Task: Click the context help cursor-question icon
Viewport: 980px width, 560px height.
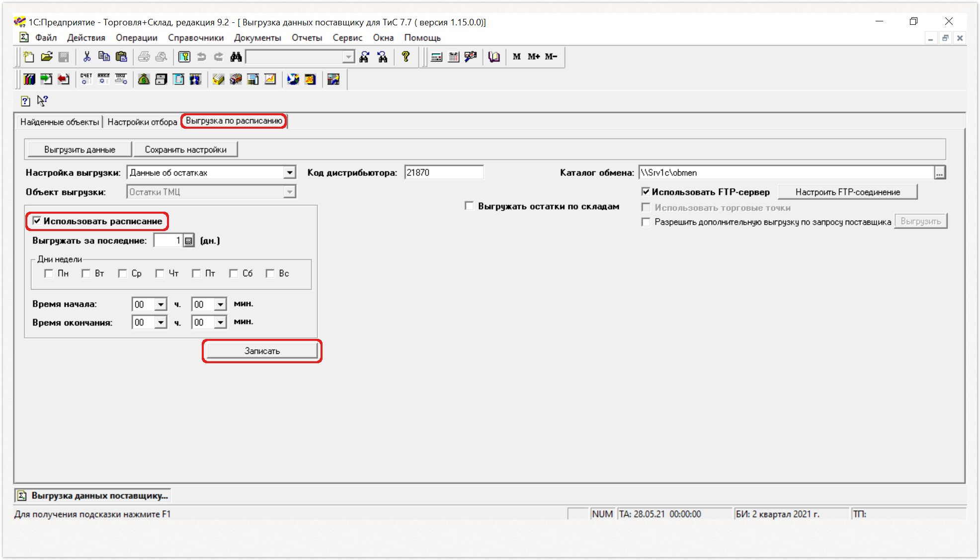Action: tap(43, 101)
